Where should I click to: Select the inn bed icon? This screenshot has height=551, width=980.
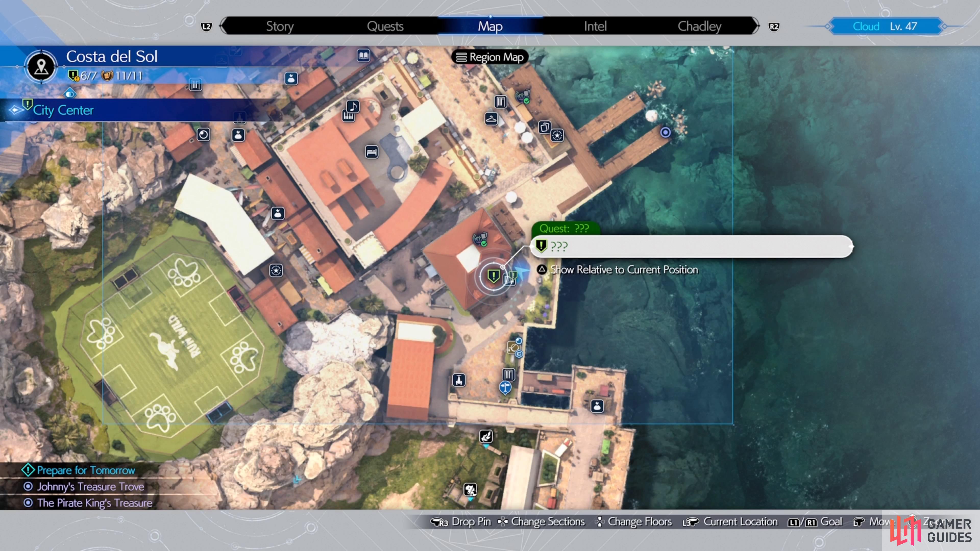(372, 152)
